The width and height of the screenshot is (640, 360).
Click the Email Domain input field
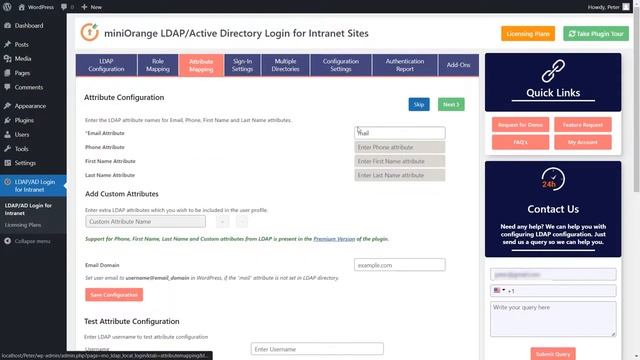[400, 265]
